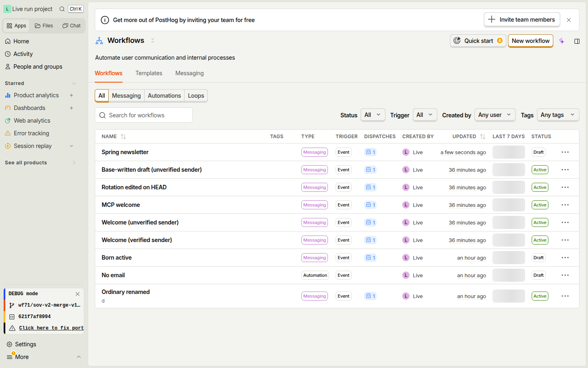The width and height of the screenshot is (588, 368).
Task: Open the Trigger filter dropdown
Action: point(425,115)
